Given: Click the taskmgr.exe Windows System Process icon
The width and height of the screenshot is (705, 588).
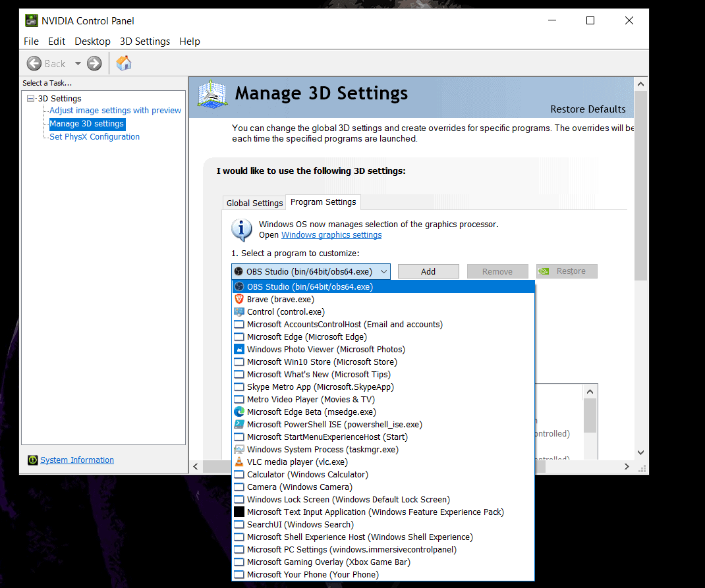Looking at the screenshot, I should (x=239, y=449).
